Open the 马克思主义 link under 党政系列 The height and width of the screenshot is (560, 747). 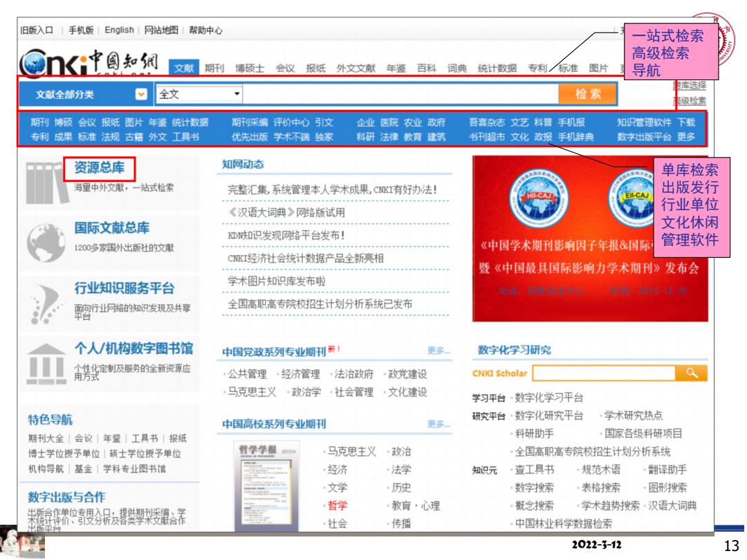(x=252, y=393)
